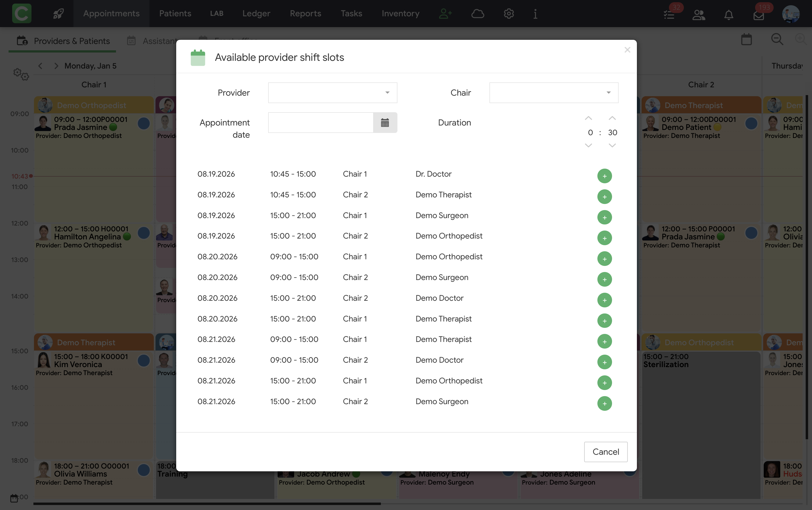Screen dimensions: 812x510
Task: Add slot 08.21.2026 09:00 Demo Doctor
Action: (x=605, y=362)
